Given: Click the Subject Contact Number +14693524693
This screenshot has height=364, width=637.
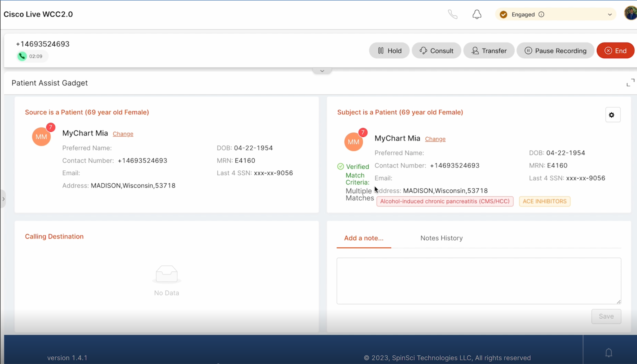Looking at the screenshot, I should point(454,165).
